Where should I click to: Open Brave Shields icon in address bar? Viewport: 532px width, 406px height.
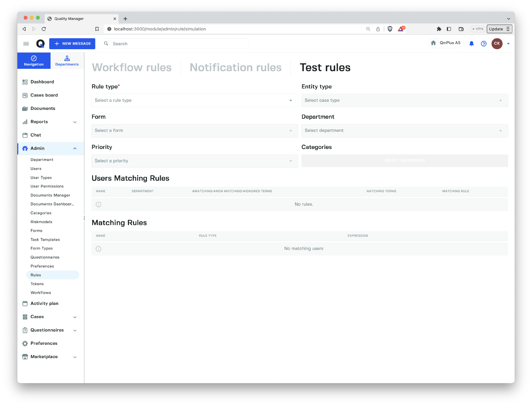390,29
